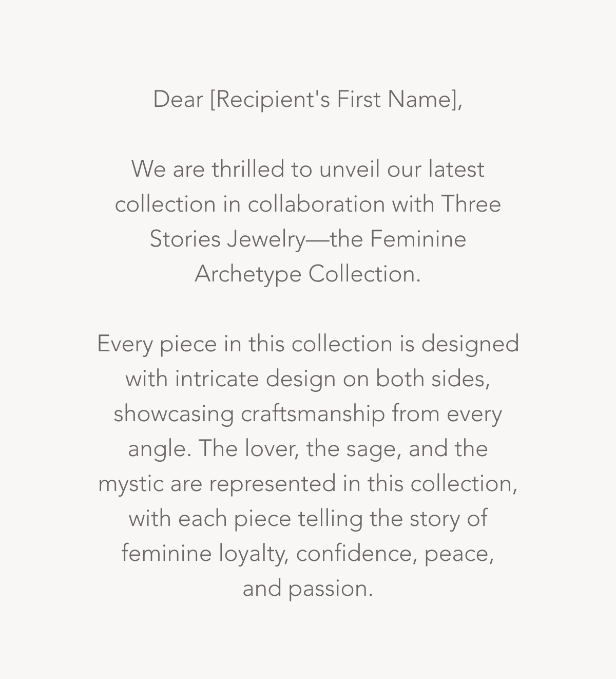This screenshot has height=679, width=616.
Task: Click the line 'angle. The lover, the sage, and the'
Action: coord(308,449)
